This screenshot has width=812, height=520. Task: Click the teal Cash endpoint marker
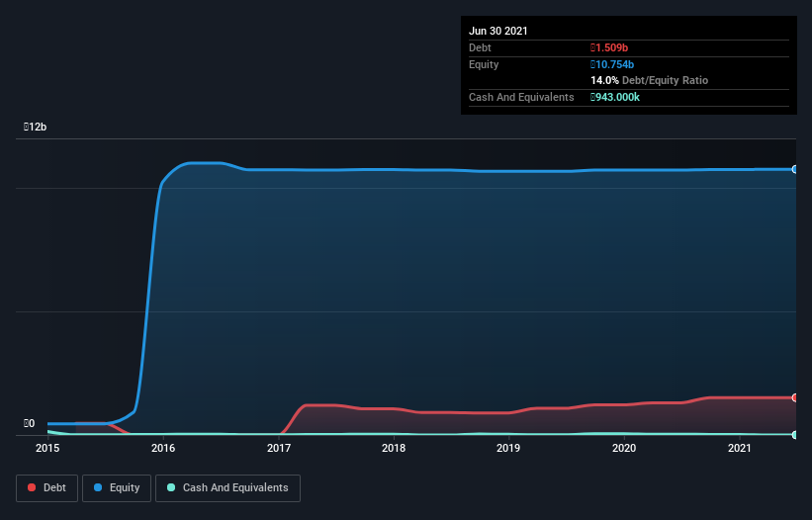pyautogui.click(x=795, y=435)
